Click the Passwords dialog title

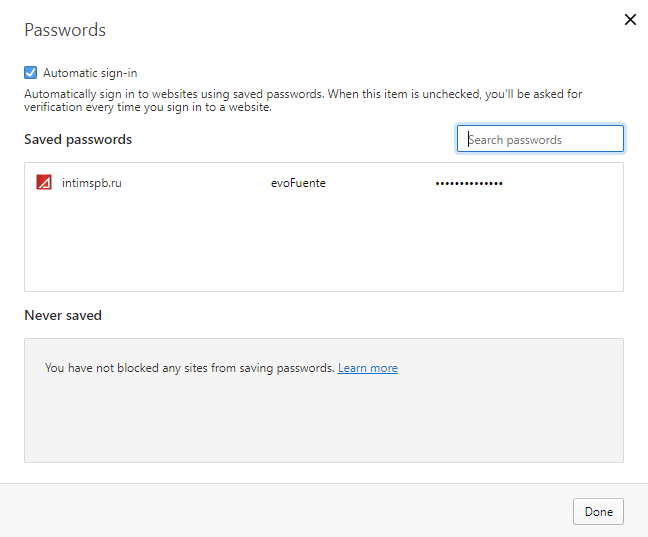pyautogui.click(x=65, y=30)
